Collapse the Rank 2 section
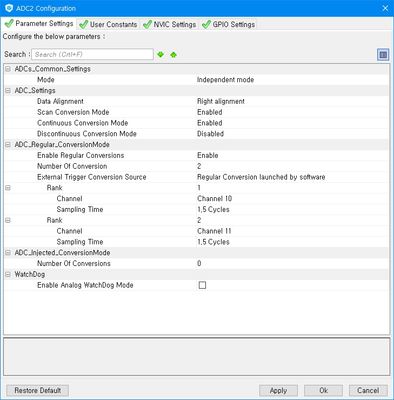394x400 pixels. point(8,220)
